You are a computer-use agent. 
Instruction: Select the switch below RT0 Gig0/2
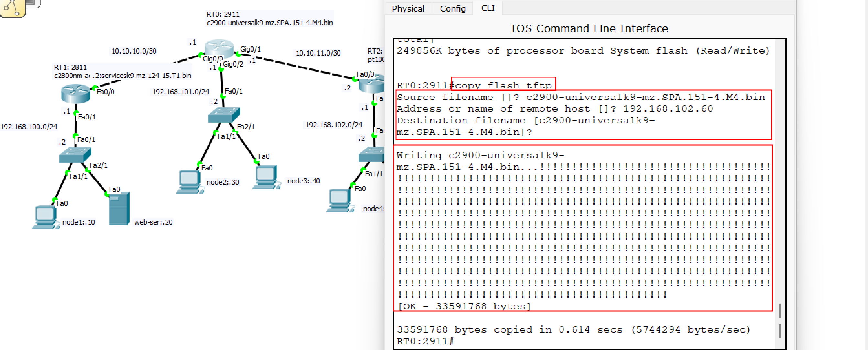(224, 115)
